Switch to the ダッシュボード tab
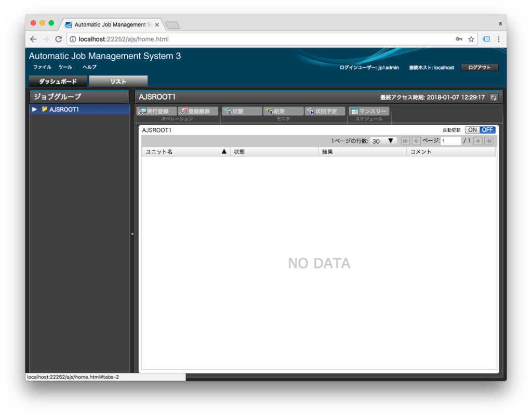Viewport: 532px width, 417px height. point(58,81)
